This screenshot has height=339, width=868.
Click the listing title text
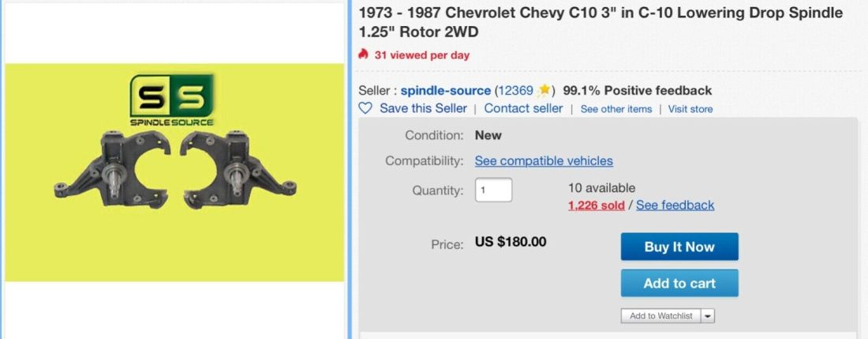tap(600, 22)
